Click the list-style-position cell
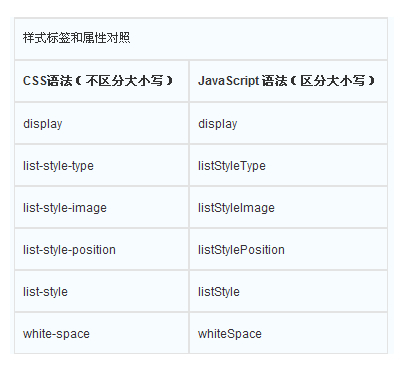 [x=102, y=250]
